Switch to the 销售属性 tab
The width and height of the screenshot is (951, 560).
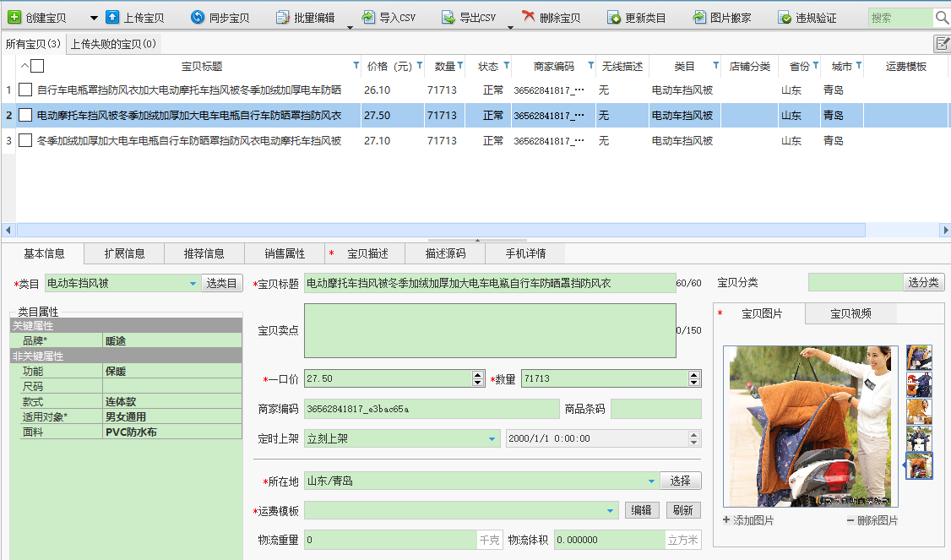click(x=284, y=253)
